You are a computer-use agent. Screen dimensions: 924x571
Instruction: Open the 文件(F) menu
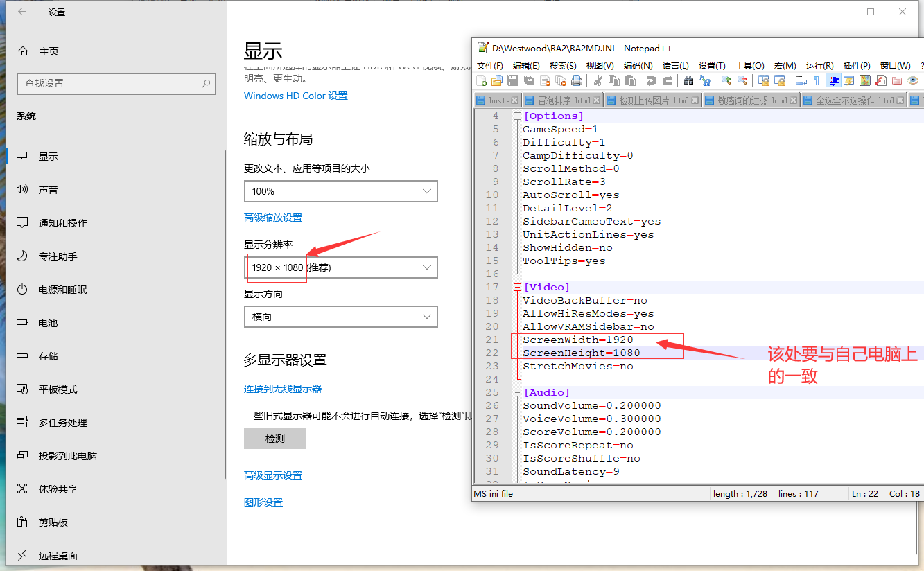click(490, 65)
